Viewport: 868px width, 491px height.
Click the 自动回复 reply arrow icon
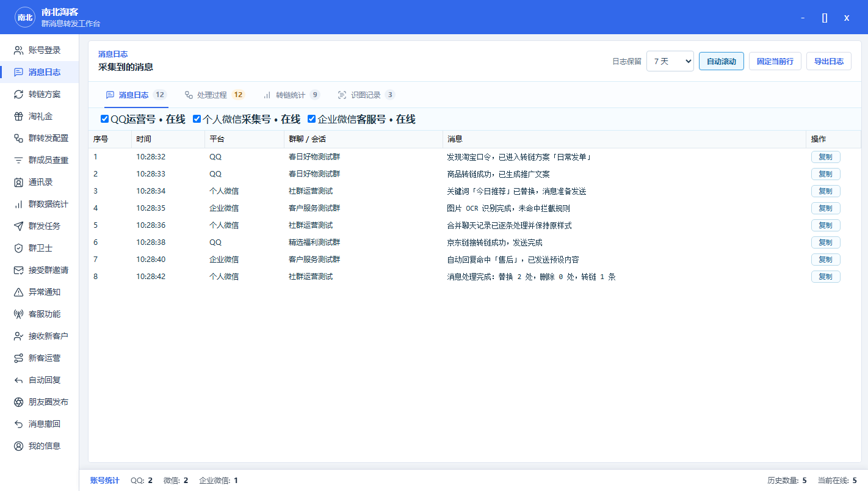click(x=18, y=380)
